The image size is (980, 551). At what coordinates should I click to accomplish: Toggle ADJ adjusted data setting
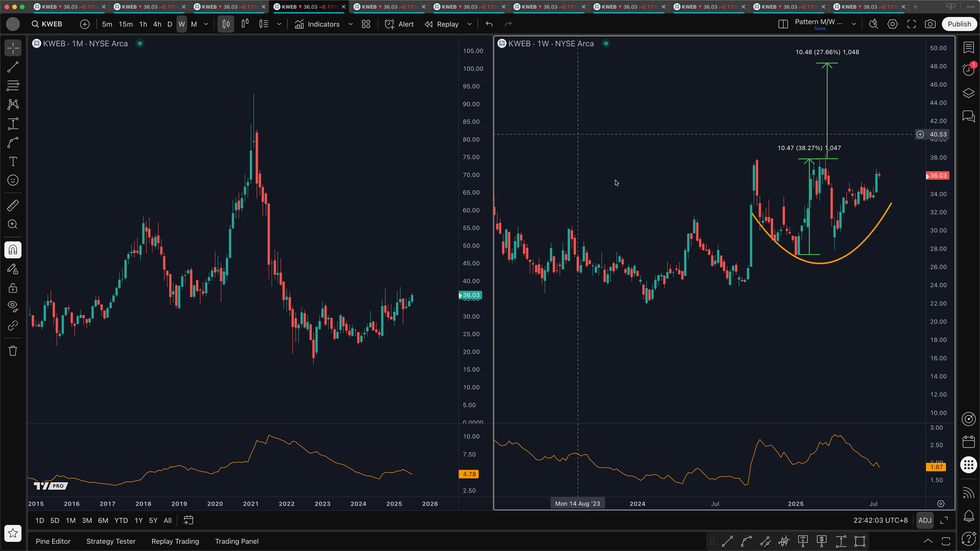click(925, 520)
